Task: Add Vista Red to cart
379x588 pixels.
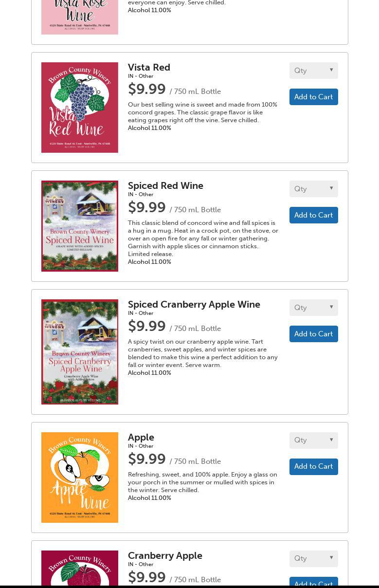Action: (313, 97)
